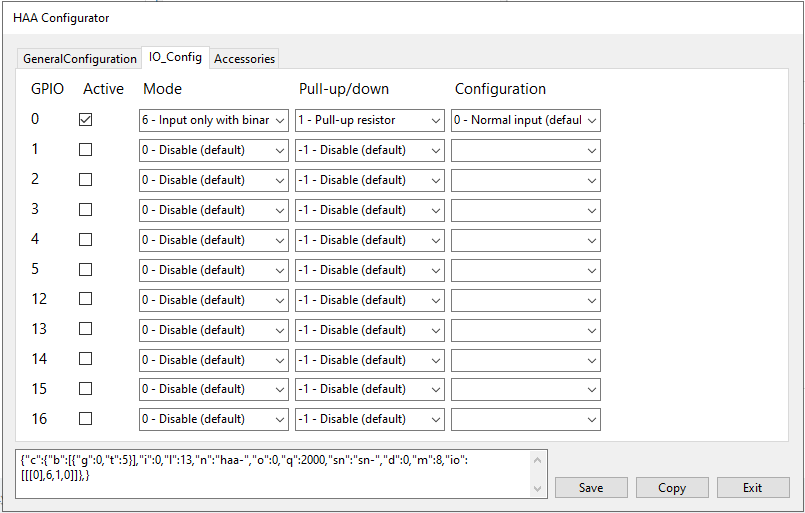Expand the Pull-up/down dropdown for GPIO 4
The width and height of the screenshot is (805, 513).
click(x=370, y=240)
